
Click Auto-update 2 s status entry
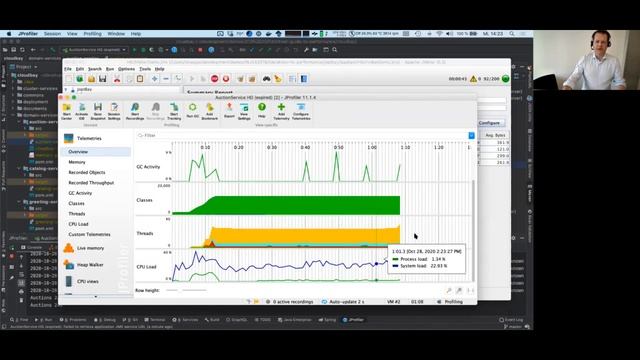coord(343,302)
